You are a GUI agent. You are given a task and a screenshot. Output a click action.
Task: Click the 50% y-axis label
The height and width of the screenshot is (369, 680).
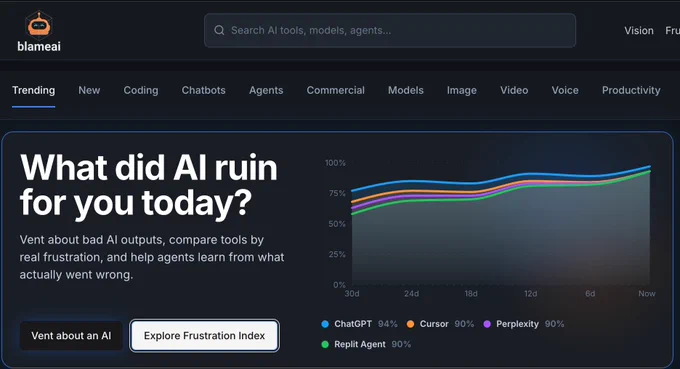pos(337,224)
